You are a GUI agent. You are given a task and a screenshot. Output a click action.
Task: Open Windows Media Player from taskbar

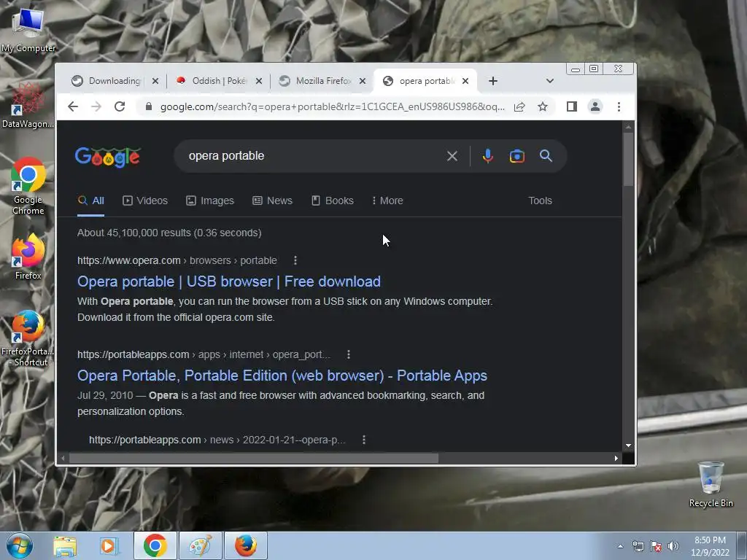click(109, 545)
